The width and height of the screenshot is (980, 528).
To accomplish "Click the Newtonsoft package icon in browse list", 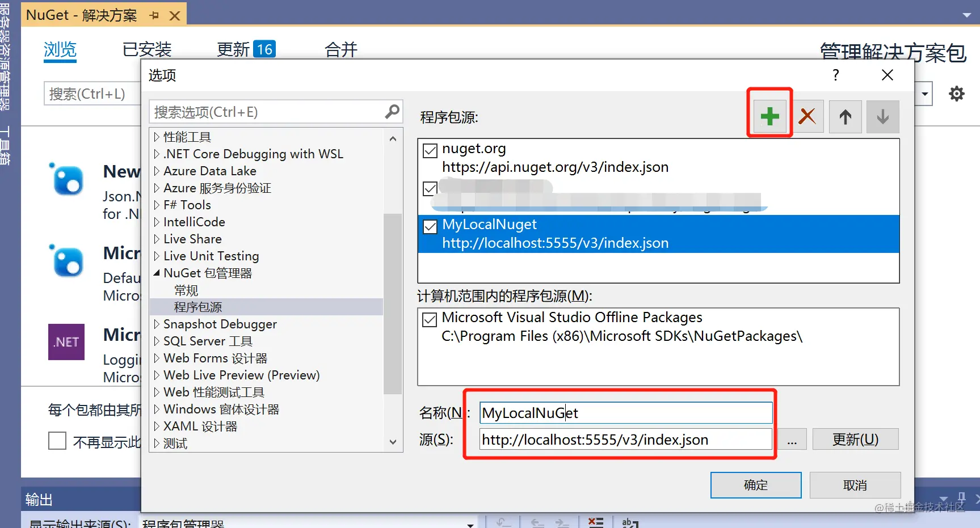I will [x=68, y=180].
